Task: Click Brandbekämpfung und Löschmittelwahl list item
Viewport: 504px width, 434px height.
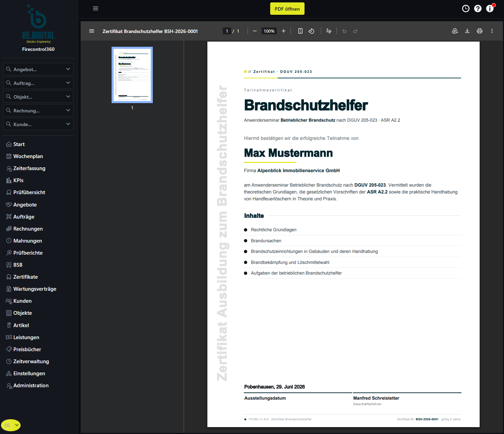Action: 290,263
